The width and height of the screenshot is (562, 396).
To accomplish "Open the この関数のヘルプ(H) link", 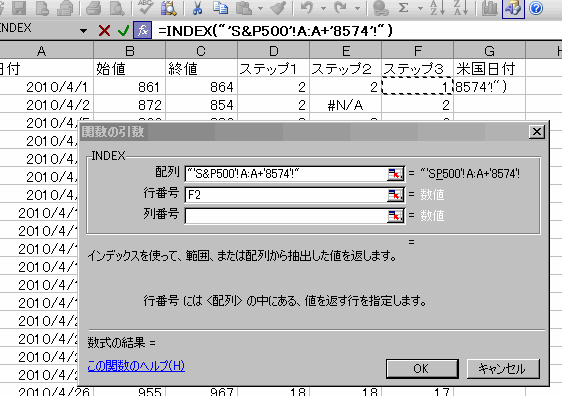I will 136,366.
